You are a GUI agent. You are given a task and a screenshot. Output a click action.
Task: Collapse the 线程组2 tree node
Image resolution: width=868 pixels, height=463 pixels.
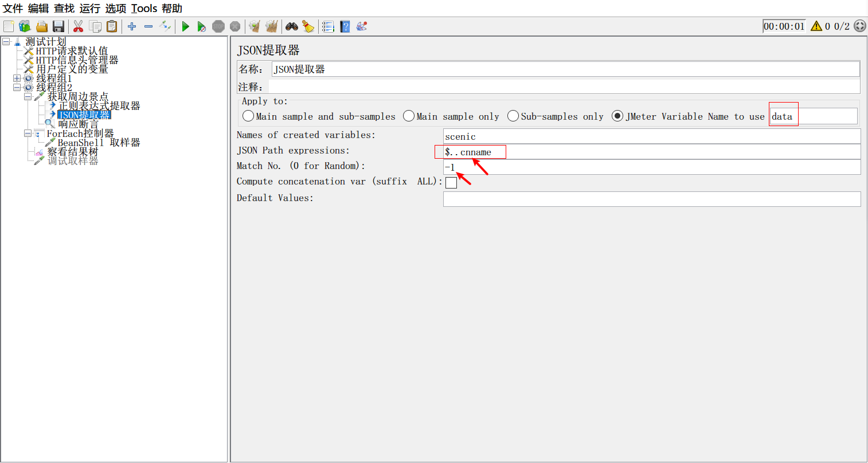tap(17, 88)
